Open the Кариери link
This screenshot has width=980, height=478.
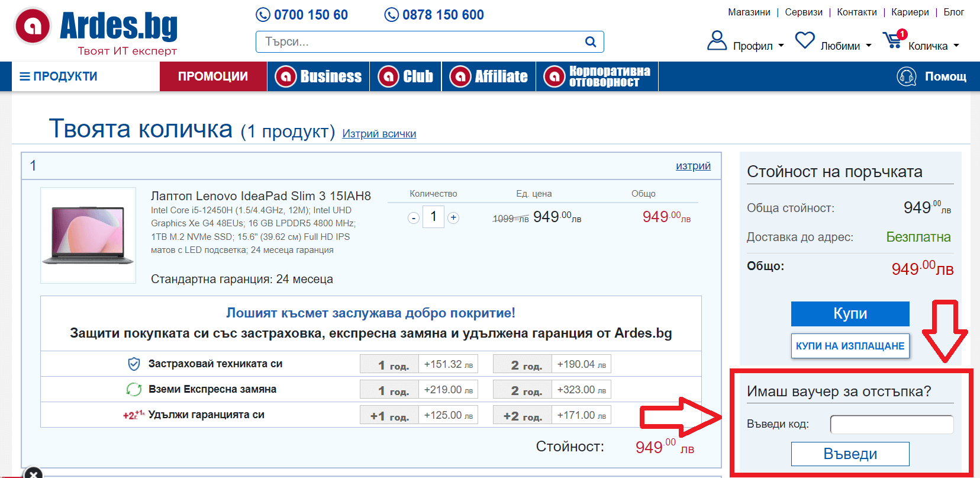[910, 12]
